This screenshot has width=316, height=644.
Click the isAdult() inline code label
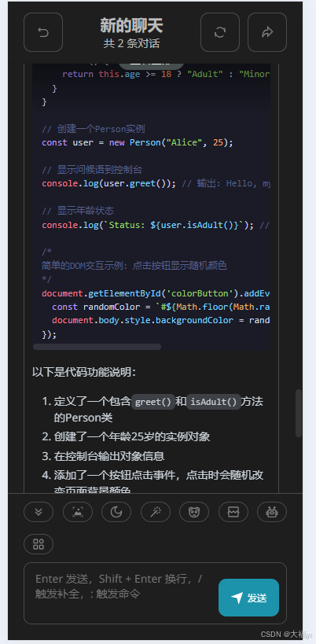[x=213, y=402]
